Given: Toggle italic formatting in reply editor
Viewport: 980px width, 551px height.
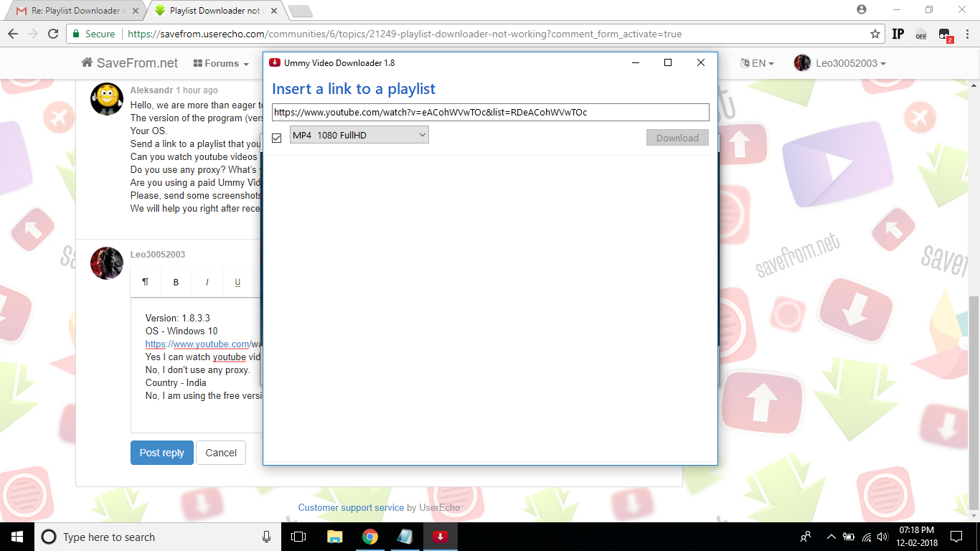Looking at the screenshot, I should coord(207,282).
